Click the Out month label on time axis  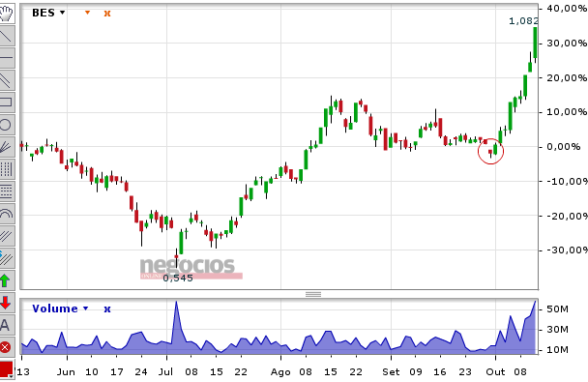(x=495, y=372)
